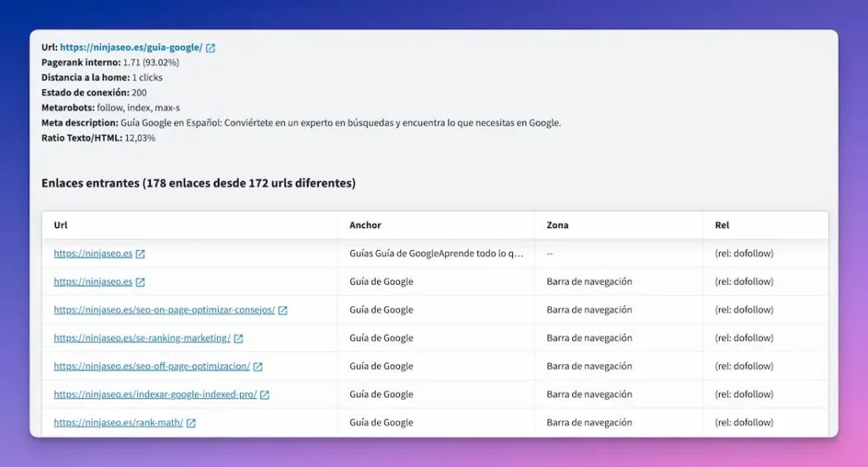Open external icon for seo-on-page-optimizar-consejos link

tap(282, 310)
